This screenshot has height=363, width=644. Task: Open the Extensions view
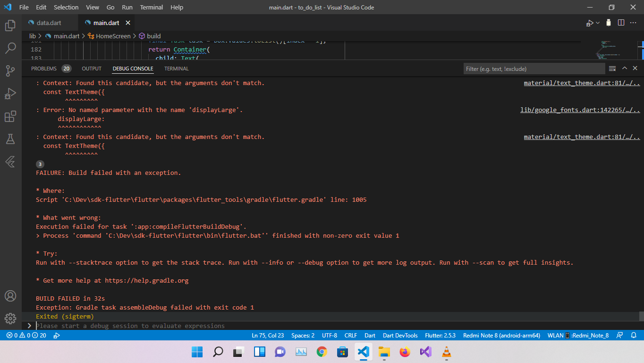pyautogui.click(x=10, y=116)
